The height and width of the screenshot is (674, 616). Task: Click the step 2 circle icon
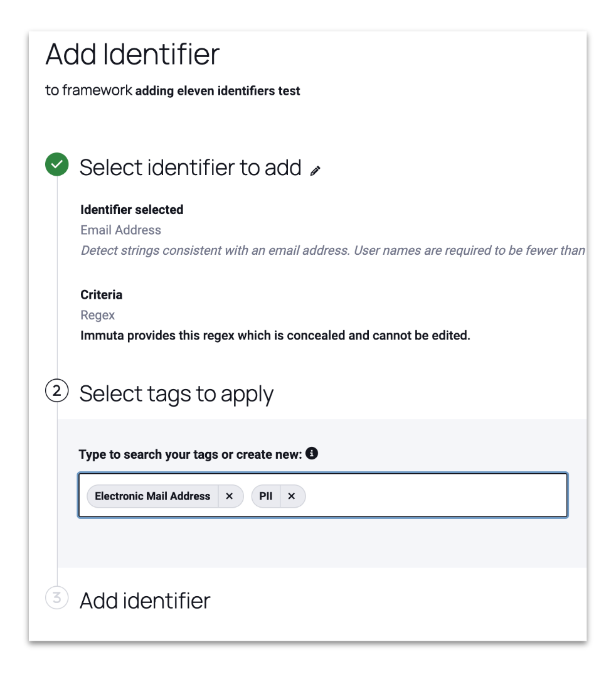click(56, 391)
